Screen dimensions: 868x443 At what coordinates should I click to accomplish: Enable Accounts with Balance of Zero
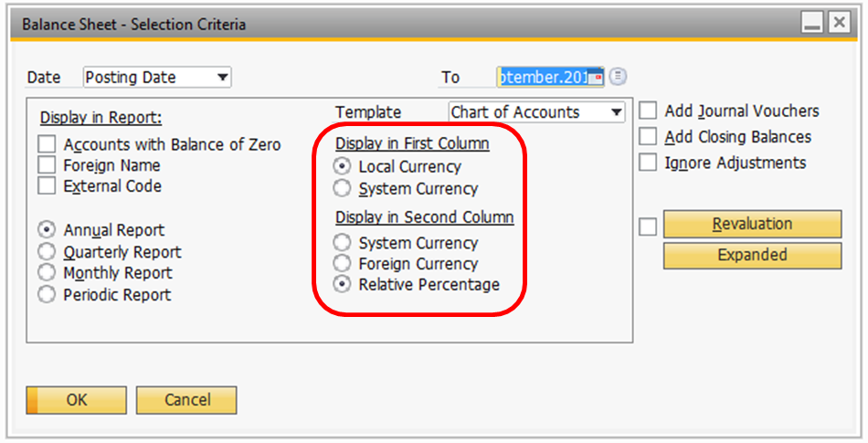coord(48,144)
